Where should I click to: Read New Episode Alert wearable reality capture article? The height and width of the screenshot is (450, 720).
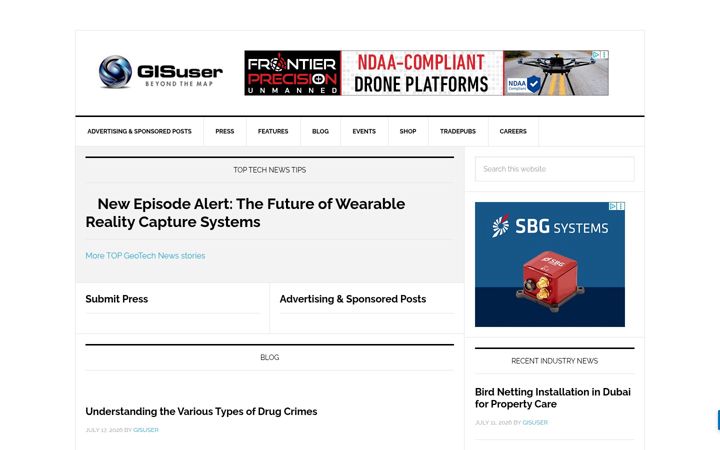(245, 213)
